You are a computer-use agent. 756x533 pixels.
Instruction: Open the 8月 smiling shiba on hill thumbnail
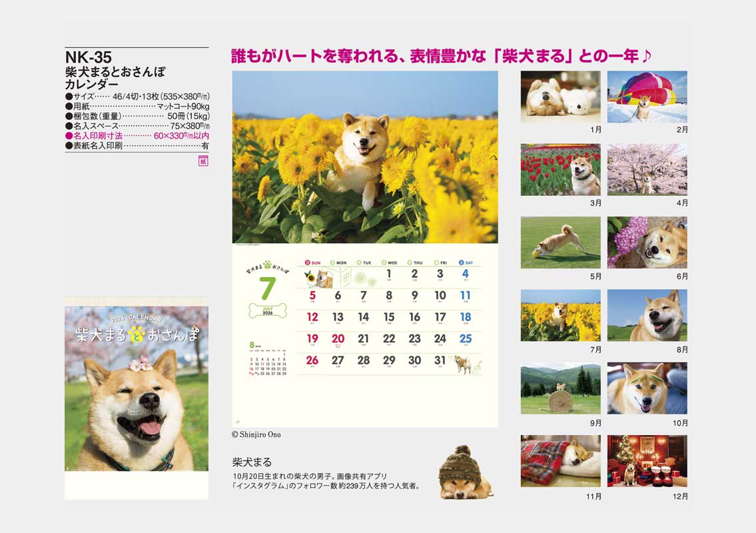(647, 315)
